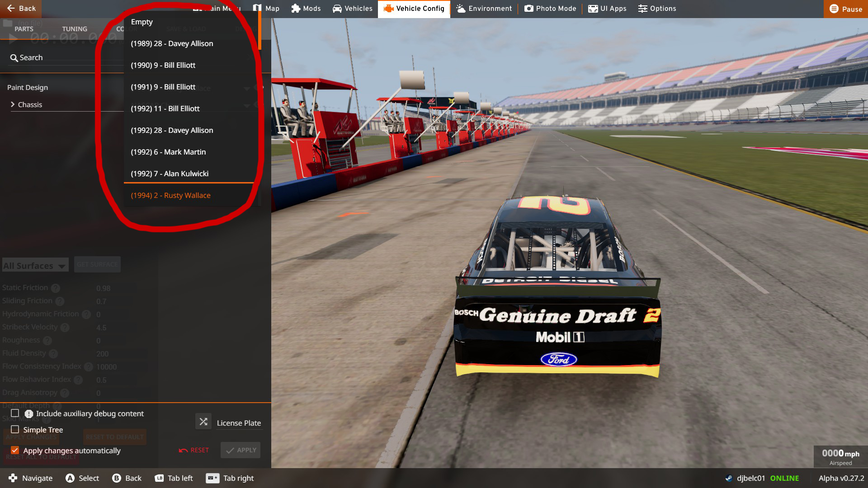Click the Steam icon beside djbelc01
The height and width of the screenshot is (488, 868).
pyautogui.click(x=729, y=478)
